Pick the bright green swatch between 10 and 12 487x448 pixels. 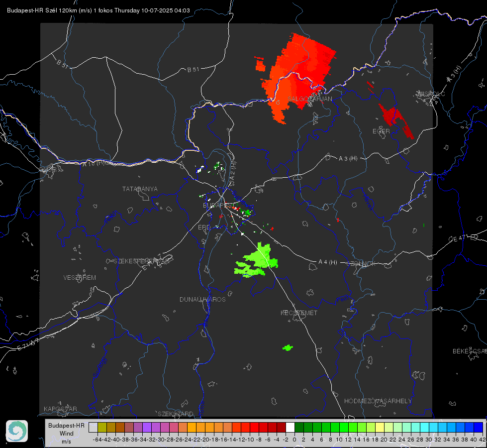pos(344,428)
